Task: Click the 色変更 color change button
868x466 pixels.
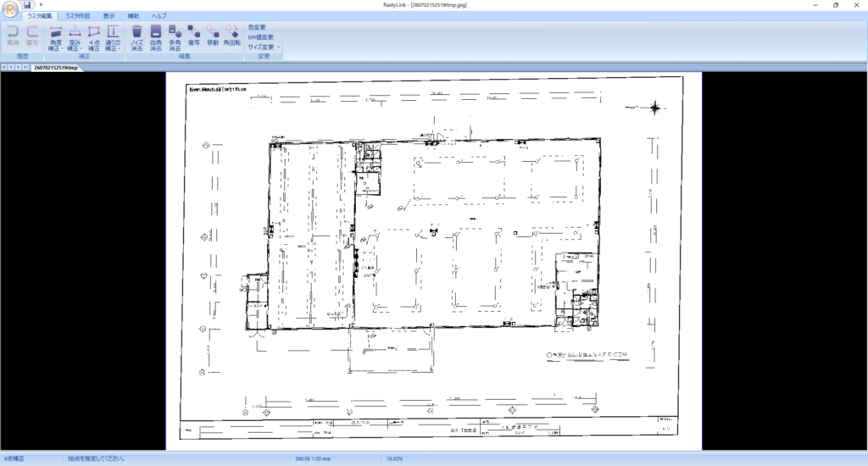Action: (x=257, y=27)
